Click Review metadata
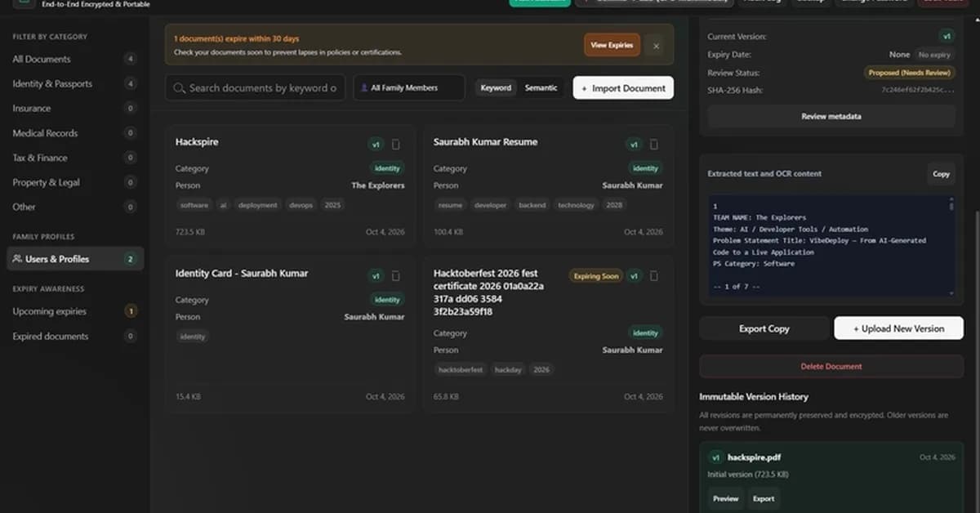The height and width of the screenshot is (513, 980). pos(831,117)
